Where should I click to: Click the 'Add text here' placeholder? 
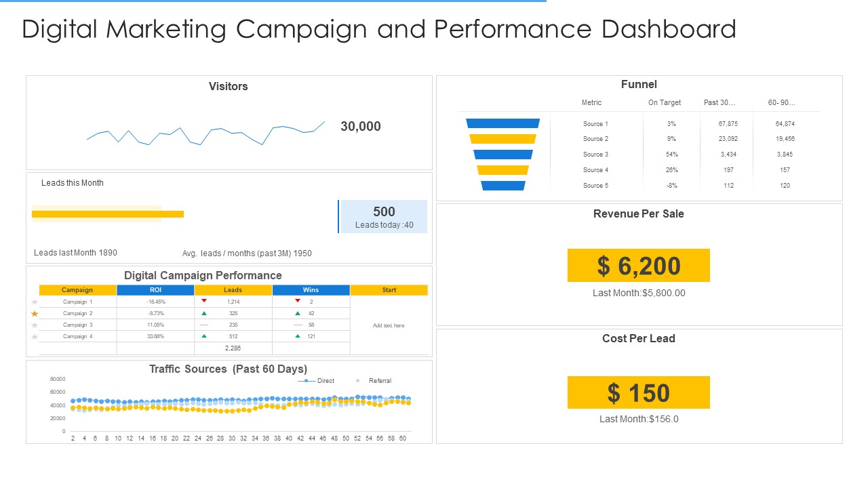389,325
